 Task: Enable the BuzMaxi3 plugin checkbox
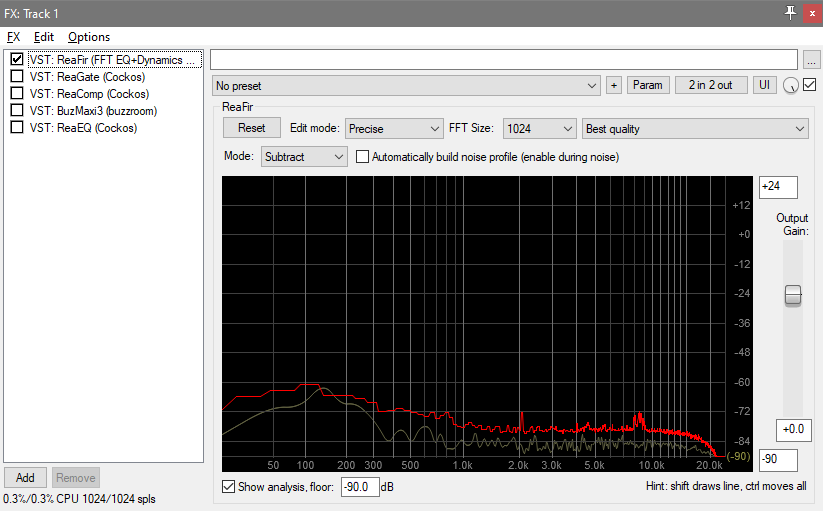click(16, 111)
